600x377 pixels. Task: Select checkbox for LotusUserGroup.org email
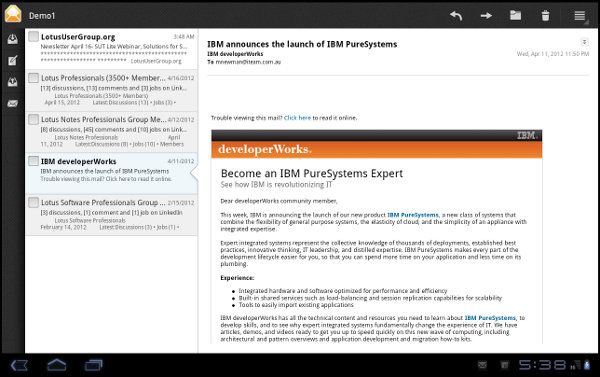[33, 36]
